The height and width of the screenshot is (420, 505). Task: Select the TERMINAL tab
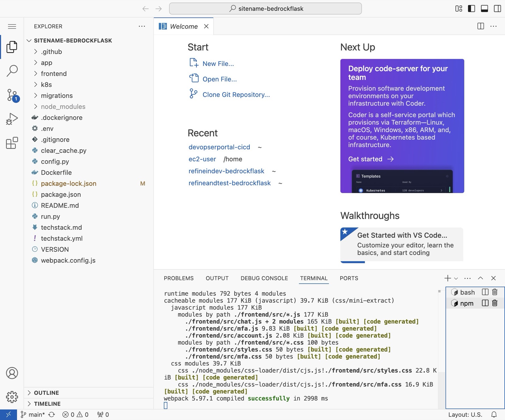314,278
